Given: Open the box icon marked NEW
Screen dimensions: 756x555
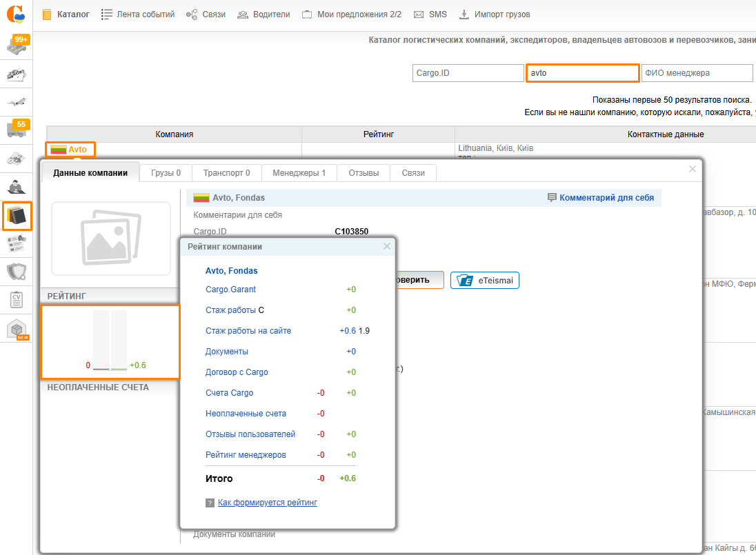Looking at the screenshot, I should 17,330.
